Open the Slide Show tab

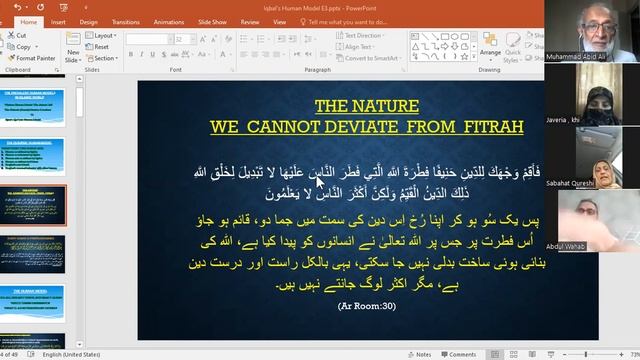click(212, 22)
